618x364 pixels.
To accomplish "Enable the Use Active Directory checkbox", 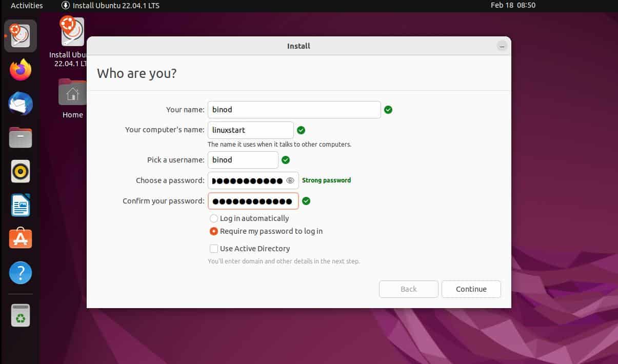I will [x=214, y=249].
